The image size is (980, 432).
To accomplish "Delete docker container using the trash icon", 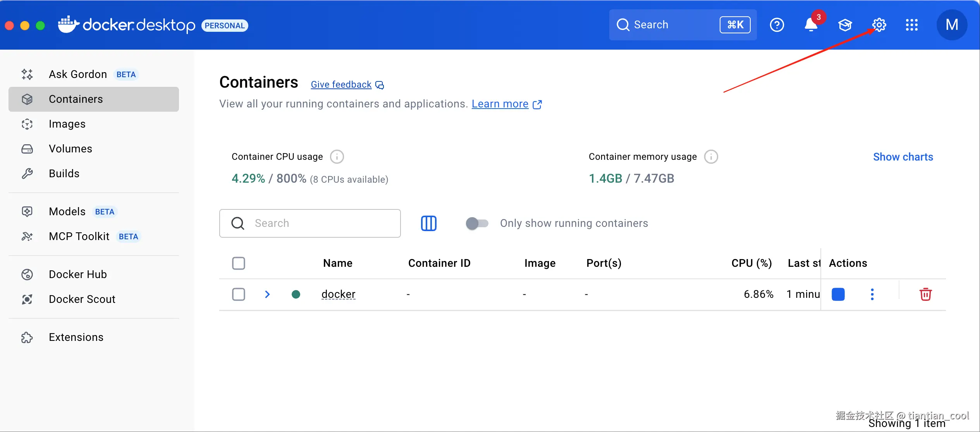I will [x=925, y=294].
